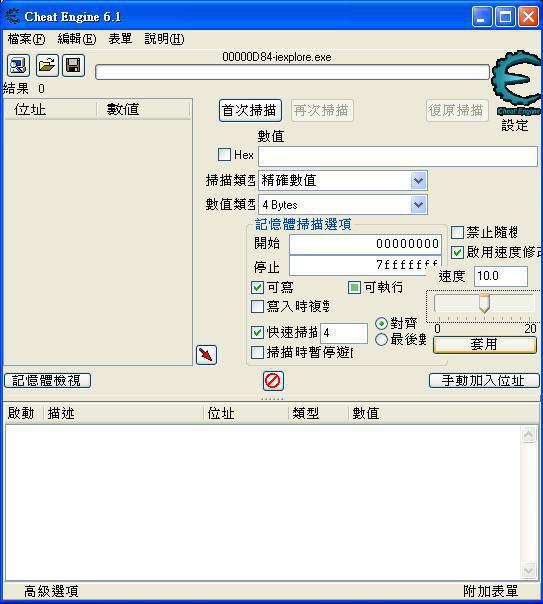Click the speed slider thumb
Screen dimensions: 543x604
tap(484, 303)
